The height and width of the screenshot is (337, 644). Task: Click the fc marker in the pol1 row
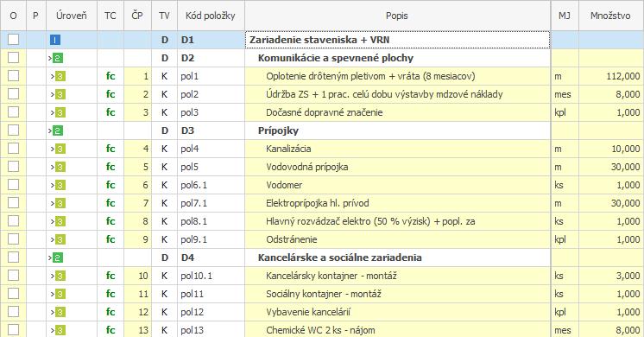110,76
